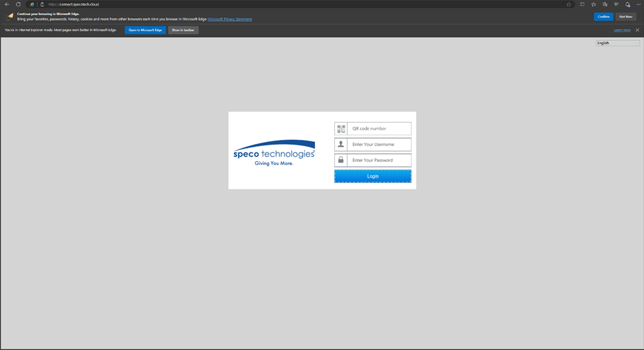Screen dimensions: 644x350
Task: Click the QR code icon in login form
Action: [x=341, y=129]
